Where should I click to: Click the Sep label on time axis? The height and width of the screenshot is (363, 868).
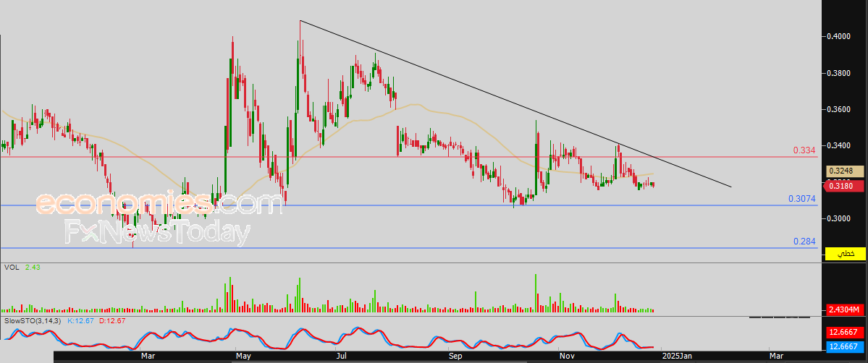pyautogui.click(x=455, y=356)
